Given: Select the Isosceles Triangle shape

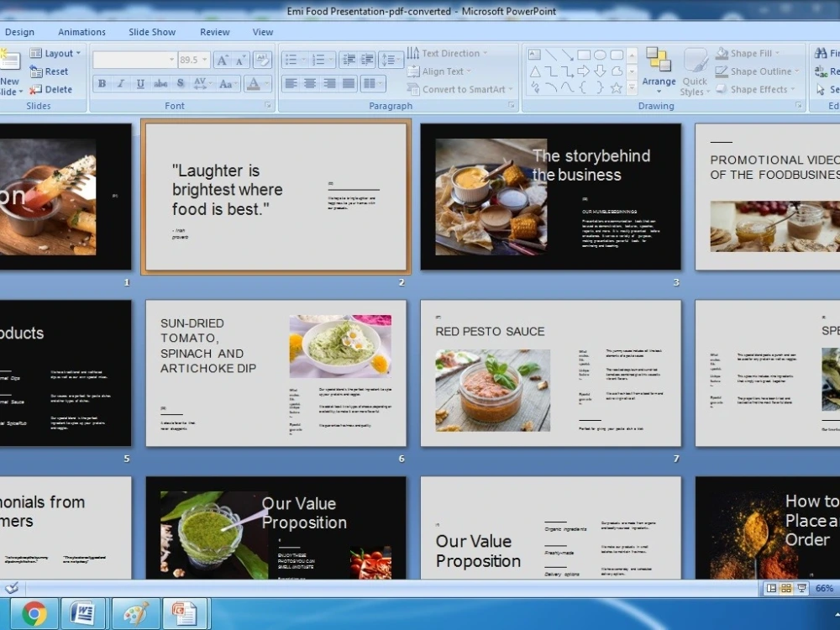Looking at the screenshot, I should click(x=534, y=71).
